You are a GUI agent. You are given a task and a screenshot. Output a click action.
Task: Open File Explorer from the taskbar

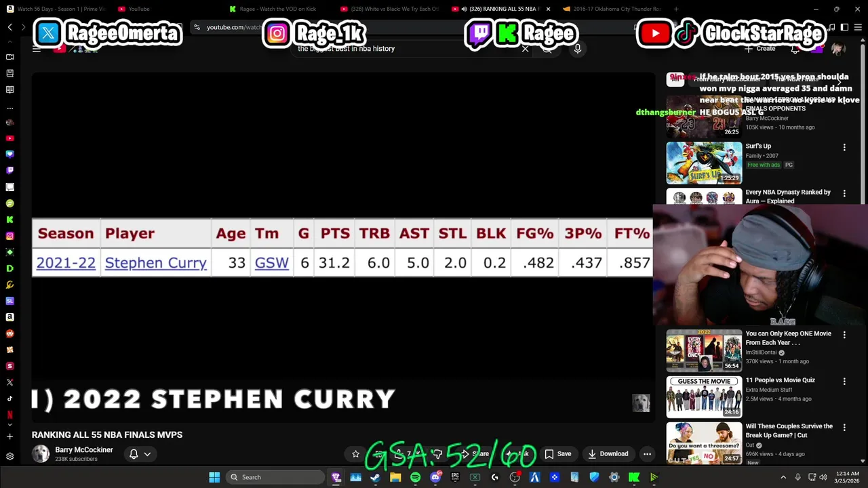395,477
